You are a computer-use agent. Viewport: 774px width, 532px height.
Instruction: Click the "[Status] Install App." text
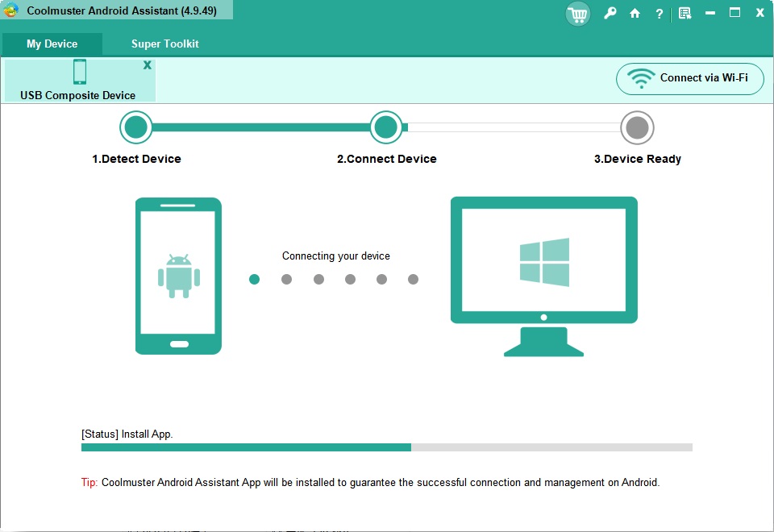[x=127, y=434]
